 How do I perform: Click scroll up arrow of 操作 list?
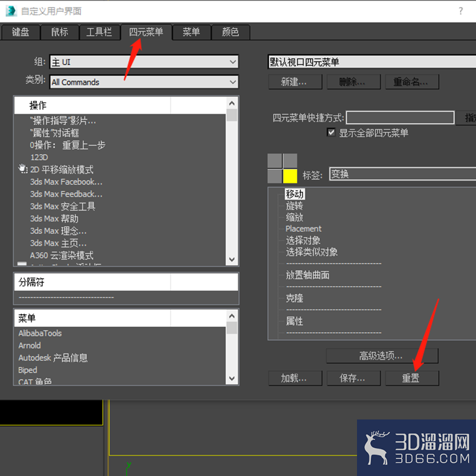coord(232,103)
